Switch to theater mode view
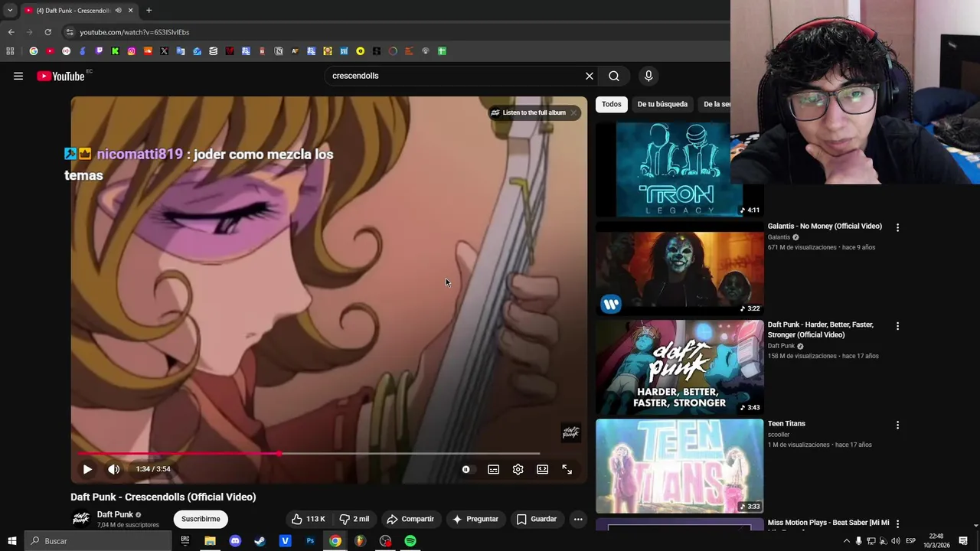The image size is (980, 551). tap(543, 469)
